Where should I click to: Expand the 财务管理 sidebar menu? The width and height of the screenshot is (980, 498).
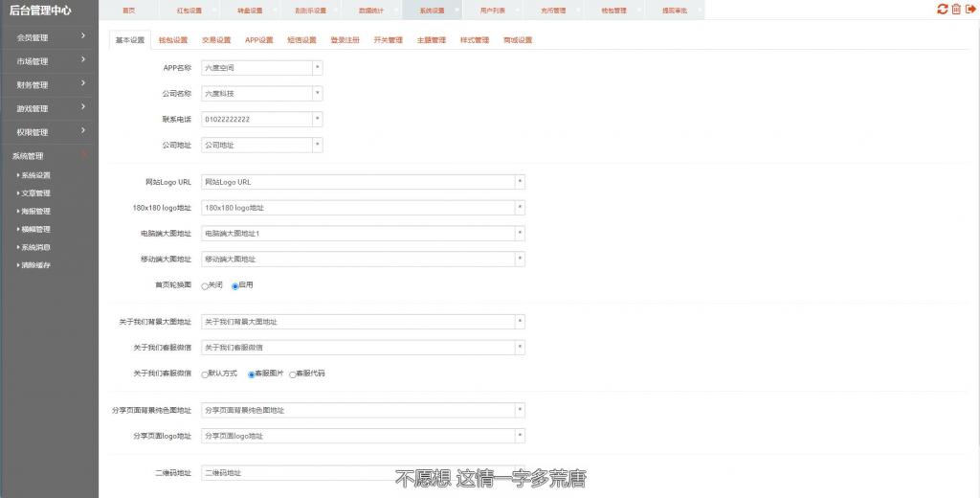[x=49, y=84]
